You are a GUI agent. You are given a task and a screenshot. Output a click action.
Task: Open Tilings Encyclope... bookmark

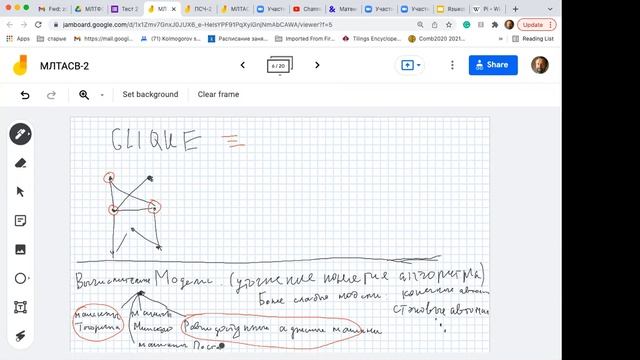pos(372,39)
